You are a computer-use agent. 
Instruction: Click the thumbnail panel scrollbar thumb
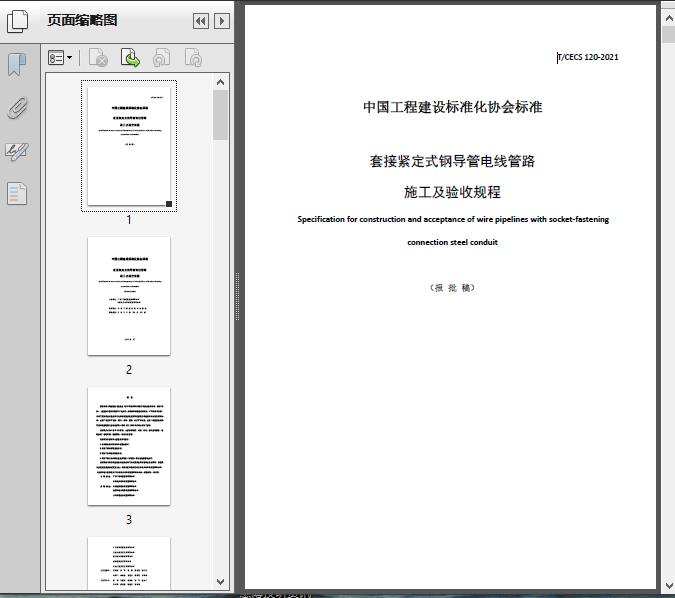coord(220,115)
